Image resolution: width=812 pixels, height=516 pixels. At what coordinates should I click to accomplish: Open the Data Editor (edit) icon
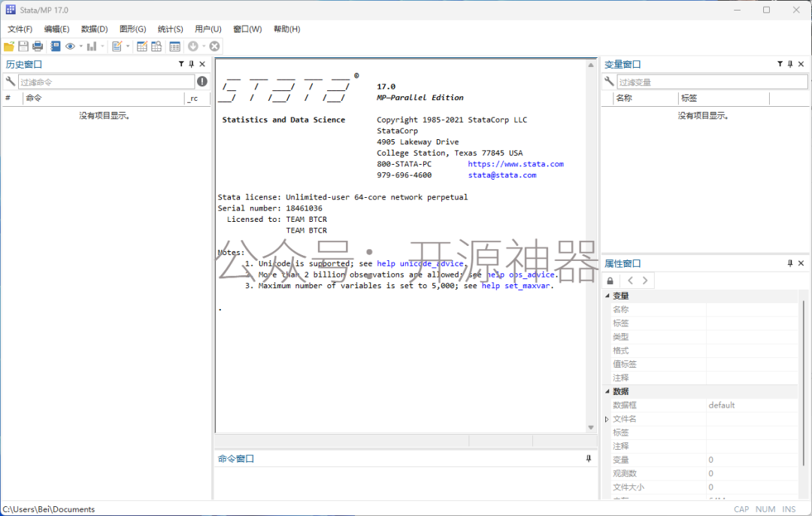[142, 47]
